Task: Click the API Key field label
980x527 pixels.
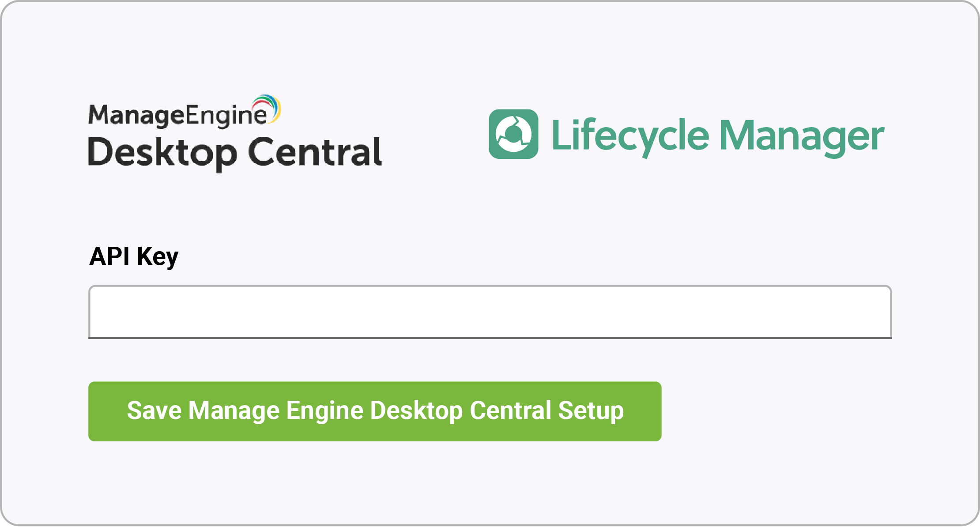Action: tap(134, 257)
